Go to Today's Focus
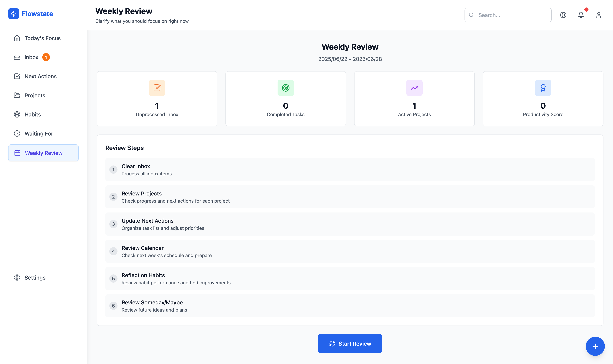The height and width of the screenshot is (364, 613). (43, 38)
